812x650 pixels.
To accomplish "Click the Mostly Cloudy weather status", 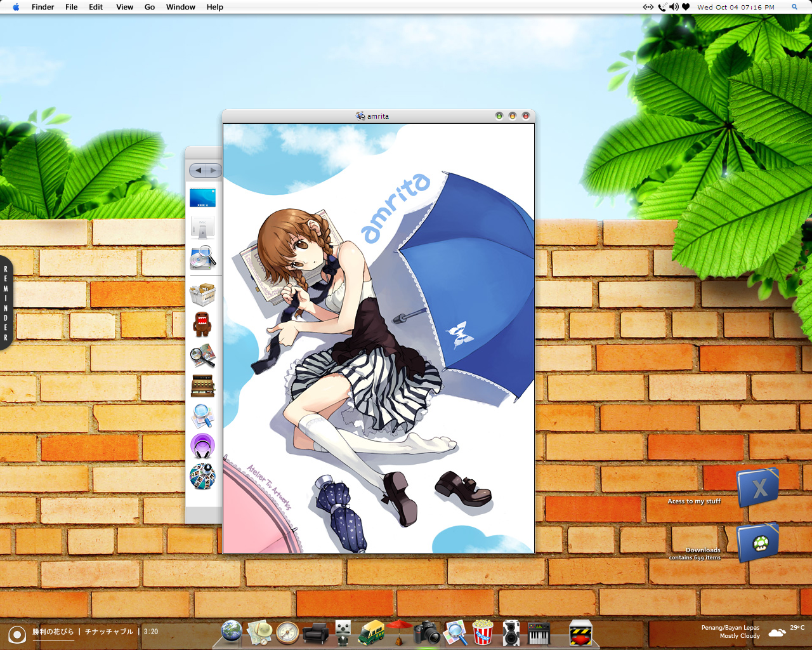I will pyautogui.click(x=740, y=636).
